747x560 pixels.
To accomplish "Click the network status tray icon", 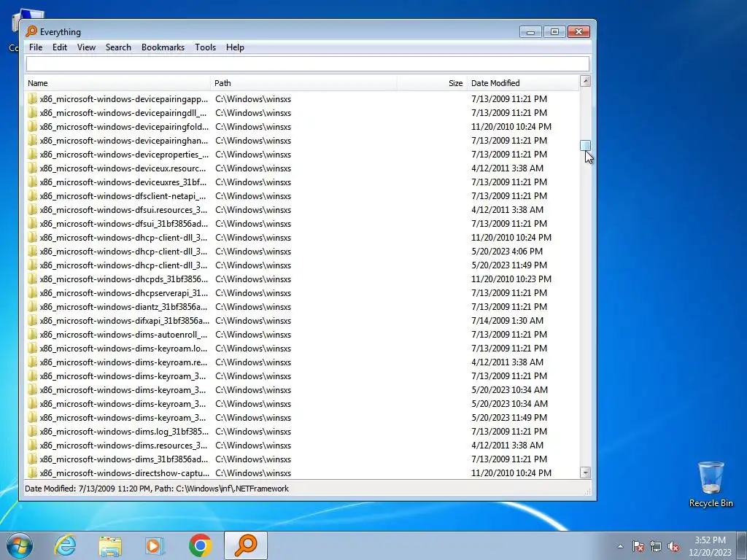I will 656,546.
